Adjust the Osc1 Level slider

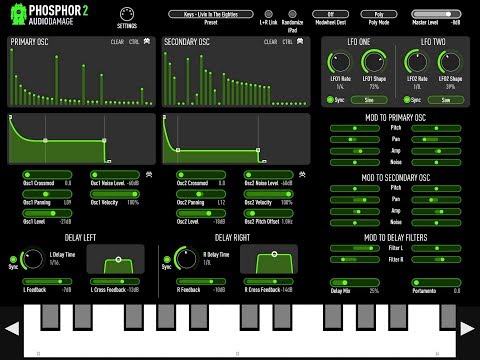[47, 213]
